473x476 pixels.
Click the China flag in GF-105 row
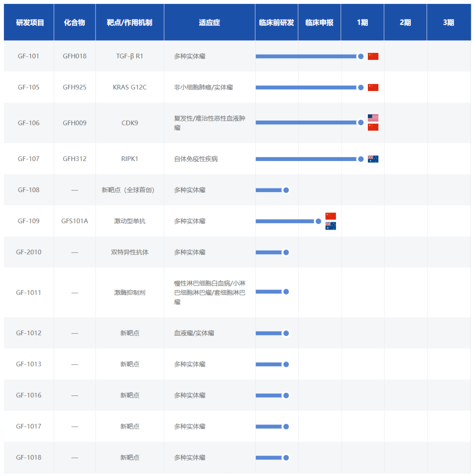(373, 87)
